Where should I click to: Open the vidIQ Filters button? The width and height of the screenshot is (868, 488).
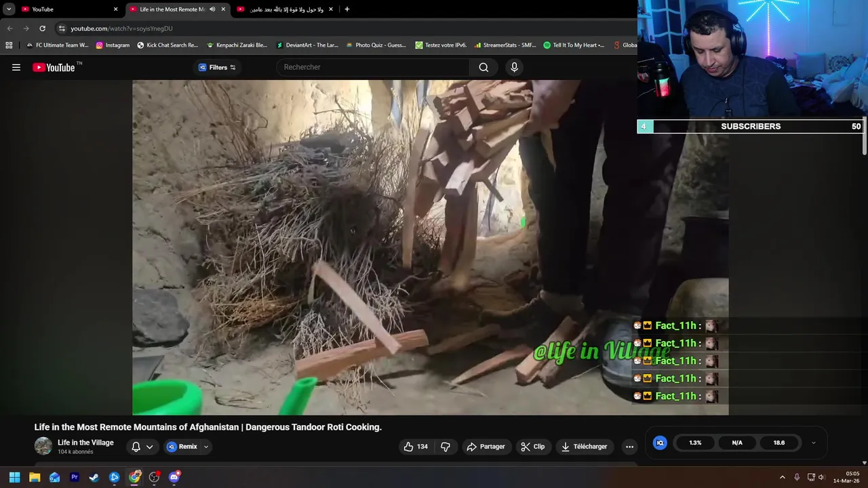[217, 67]
